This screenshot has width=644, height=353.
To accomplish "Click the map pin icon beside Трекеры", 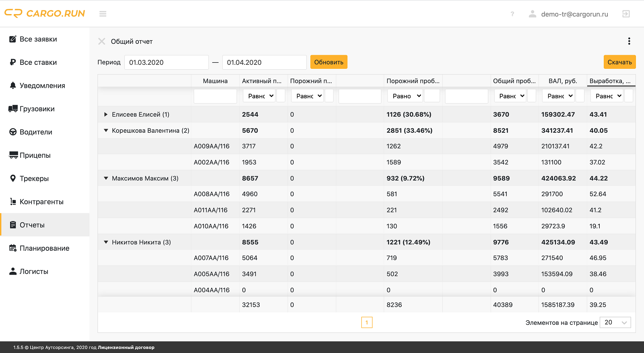I will pos(13,178).
